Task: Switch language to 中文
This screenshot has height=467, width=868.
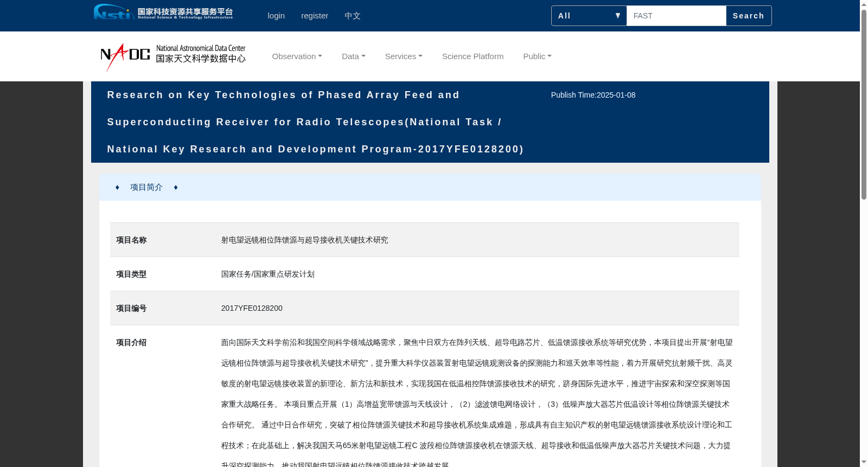Action: 353,16
